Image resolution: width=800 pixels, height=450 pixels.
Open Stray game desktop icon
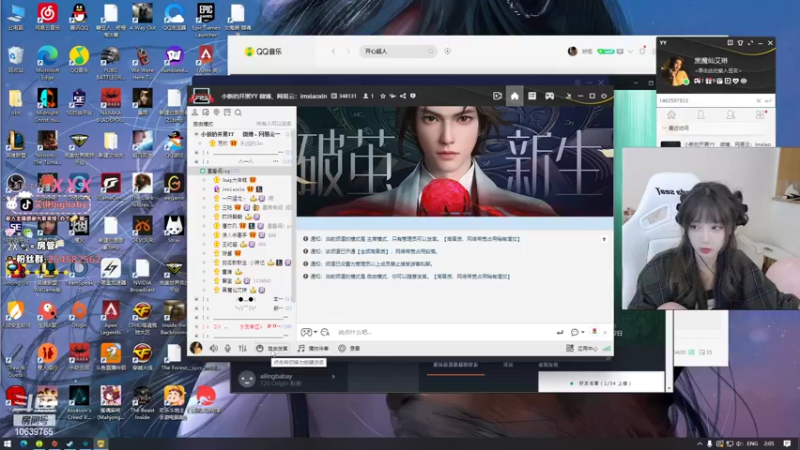[174, 229]
